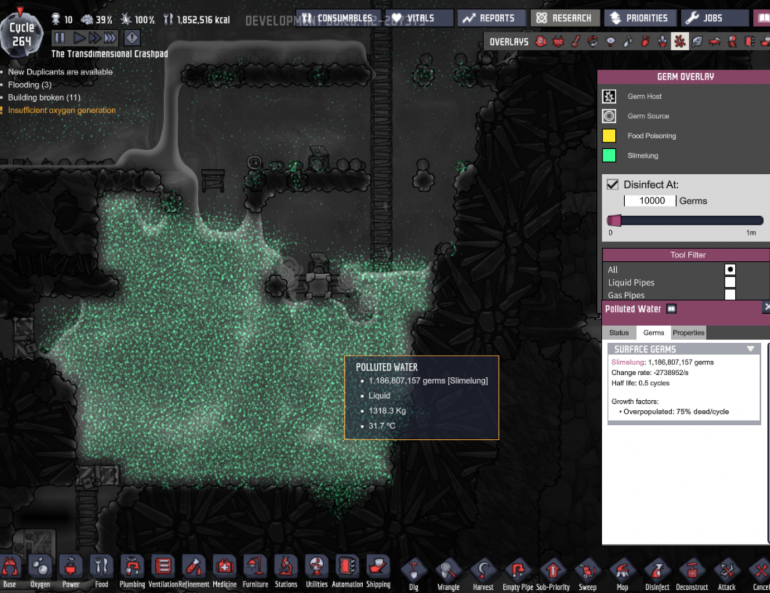Open the Reports menu
770x593 pixels.
tap(492, 18)
